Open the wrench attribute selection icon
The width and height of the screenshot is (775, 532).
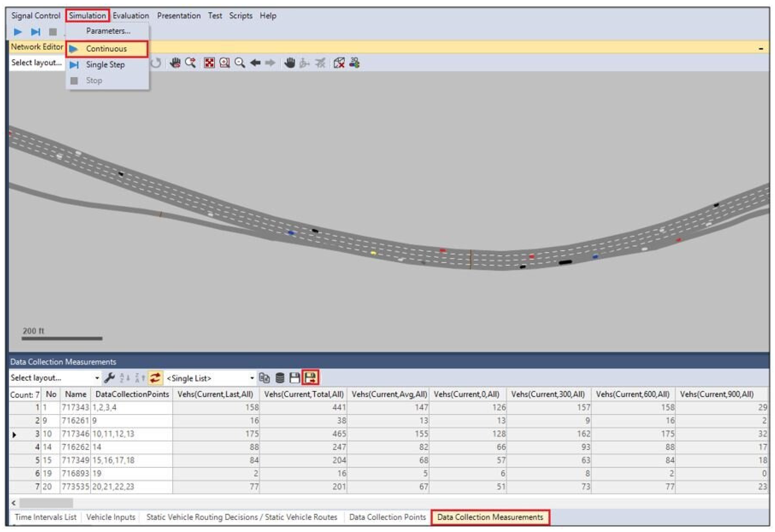(x=109, y=378)
